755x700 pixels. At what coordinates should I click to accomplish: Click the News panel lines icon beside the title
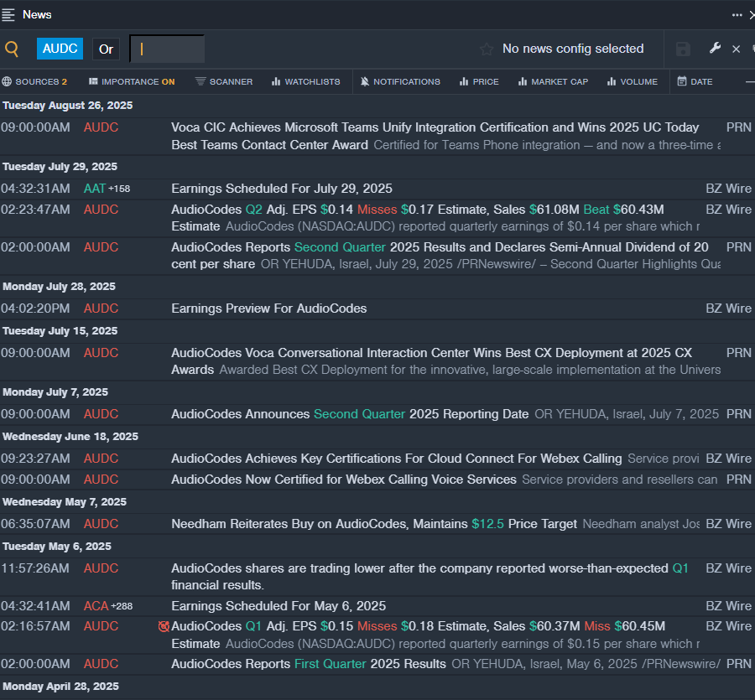[8, 15]
